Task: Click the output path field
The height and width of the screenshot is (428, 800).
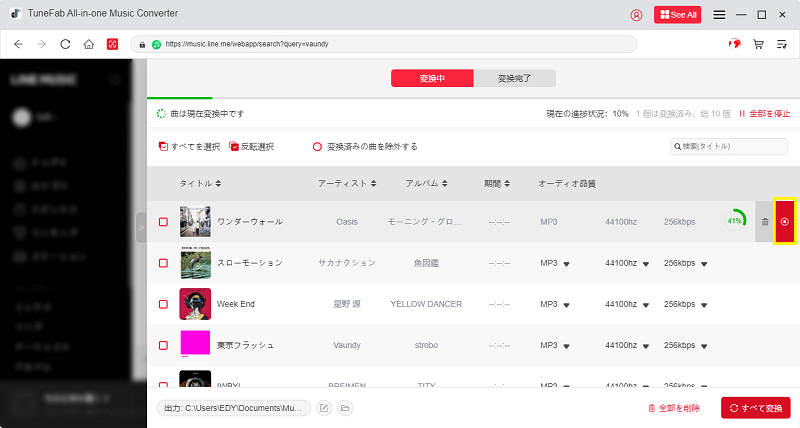Action: point(234,408)
